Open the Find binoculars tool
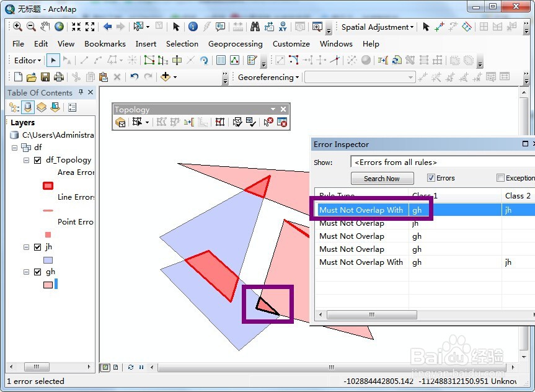 point(255,27)
